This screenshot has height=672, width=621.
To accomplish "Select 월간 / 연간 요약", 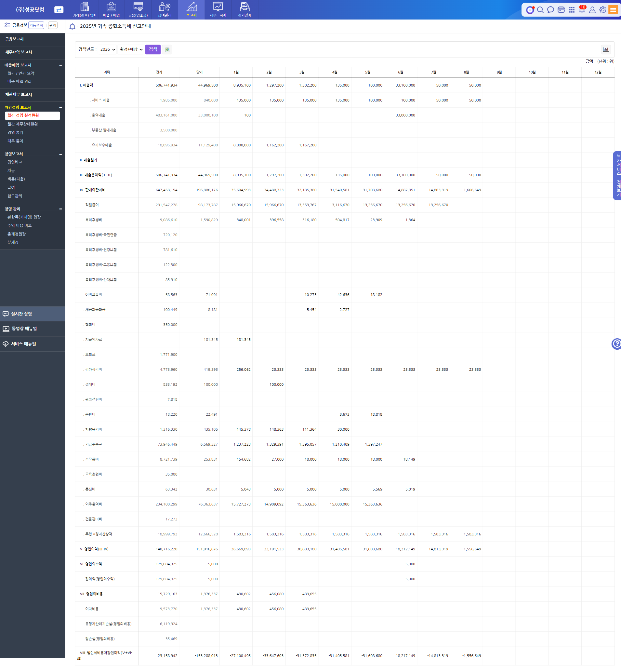I will point(21,73).
